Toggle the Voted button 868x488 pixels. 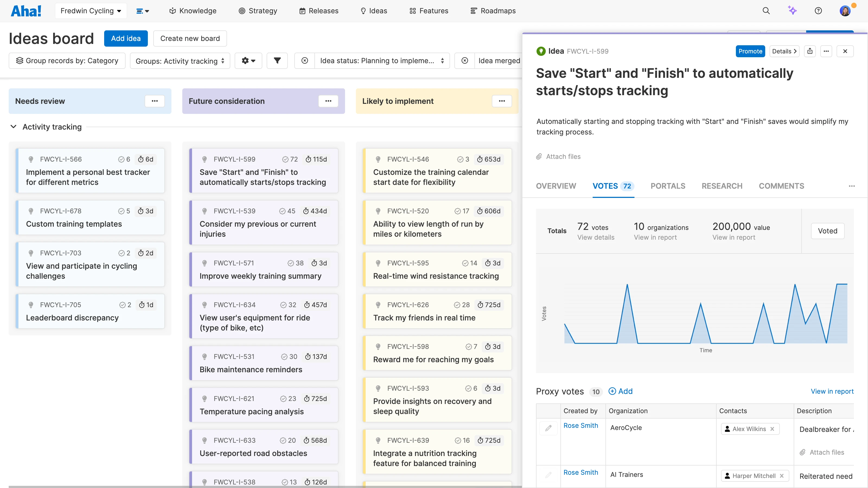coord(827,231)
